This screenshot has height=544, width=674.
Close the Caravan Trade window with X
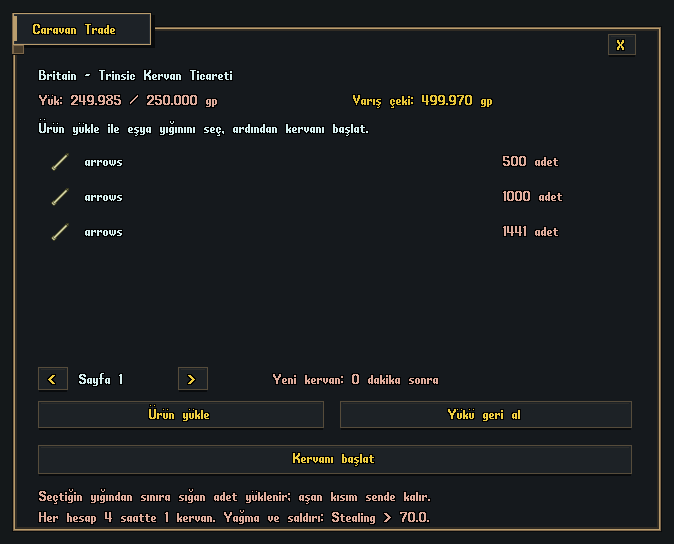click(x=622, y=45)
